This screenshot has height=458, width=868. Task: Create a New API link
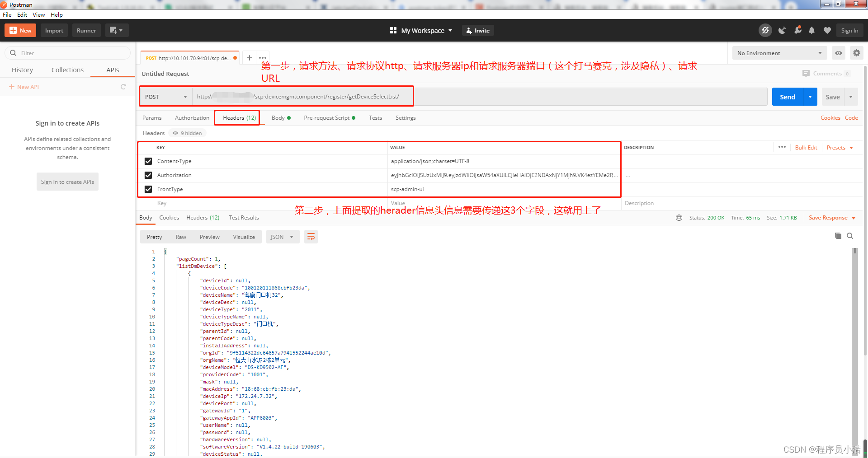[x=24, y=87]
